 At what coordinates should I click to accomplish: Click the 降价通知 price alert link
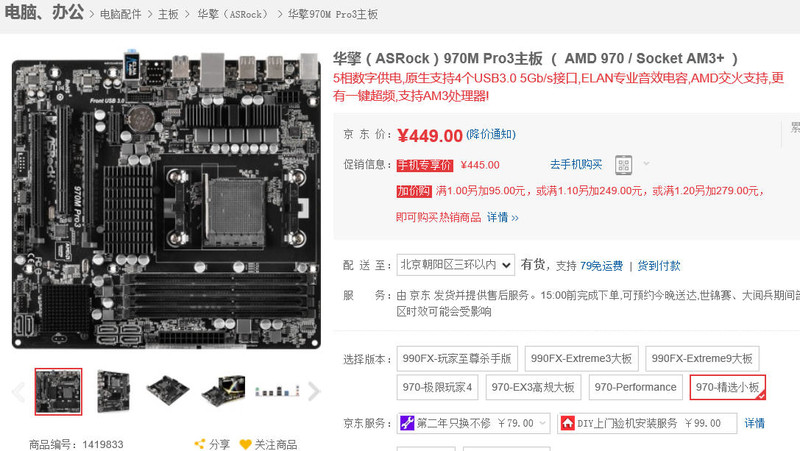[491, 134]
